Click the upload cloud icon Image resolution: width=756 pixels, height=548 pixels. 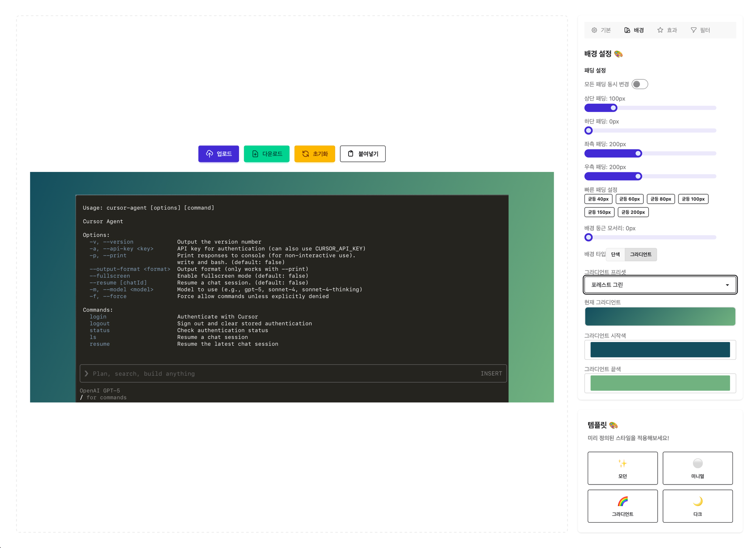[209, 154]
